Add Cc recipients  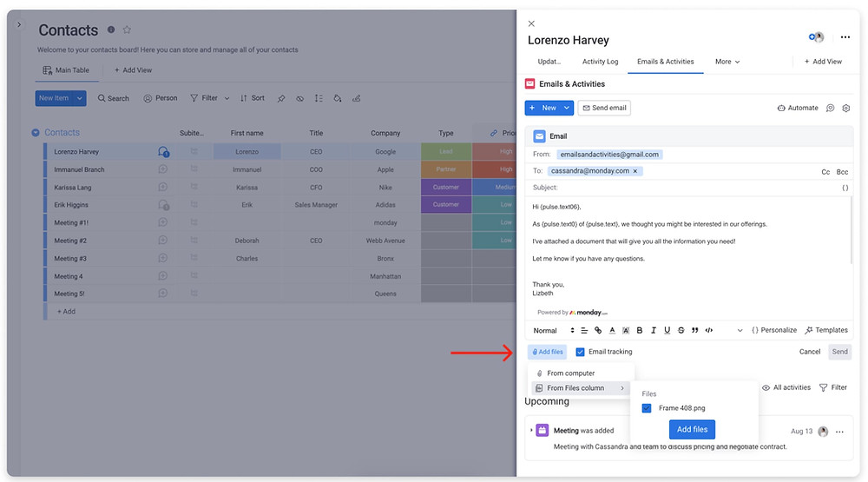[825, 172]
